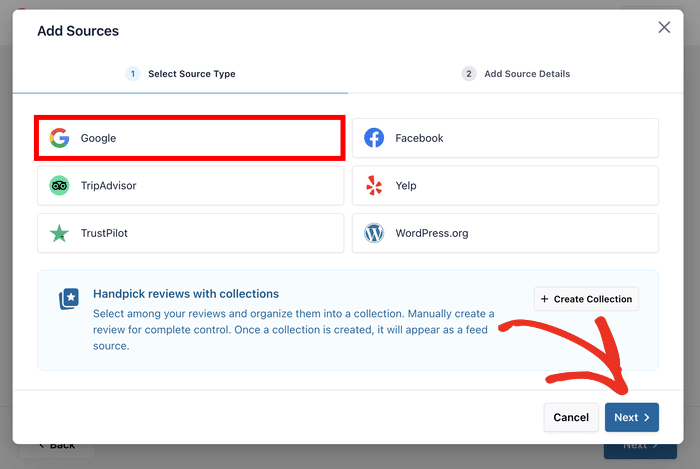Image resolution: width=700 pixels, height=469 pixels.
Task: Click the TripAdvisor owl icon
Action: (60, 186)
